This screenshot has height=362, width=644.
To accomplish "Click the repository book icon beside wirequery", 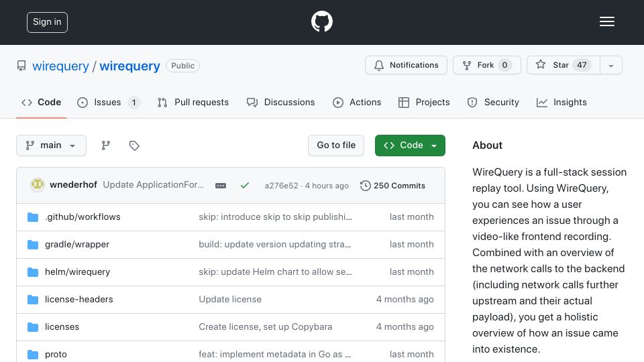I will click(21, 66).
